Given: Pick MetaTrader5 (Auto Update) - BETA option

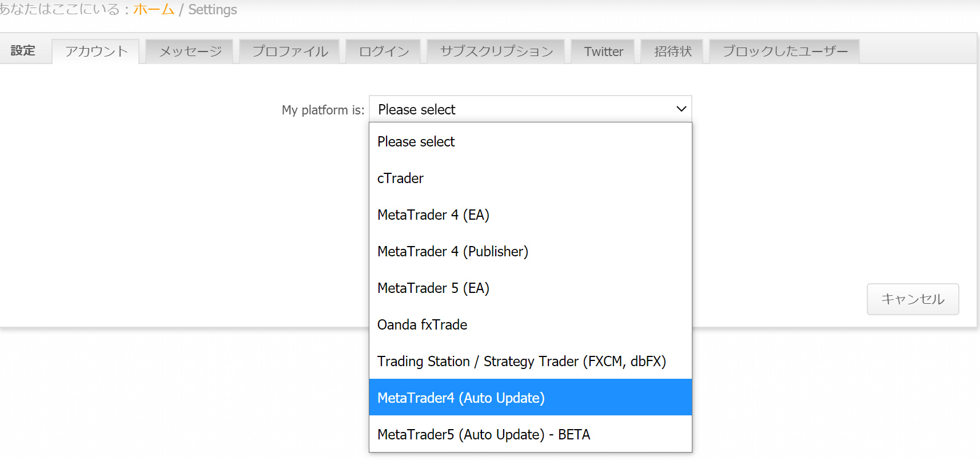Looking at the screenshot, I should (x=531, y=434).
